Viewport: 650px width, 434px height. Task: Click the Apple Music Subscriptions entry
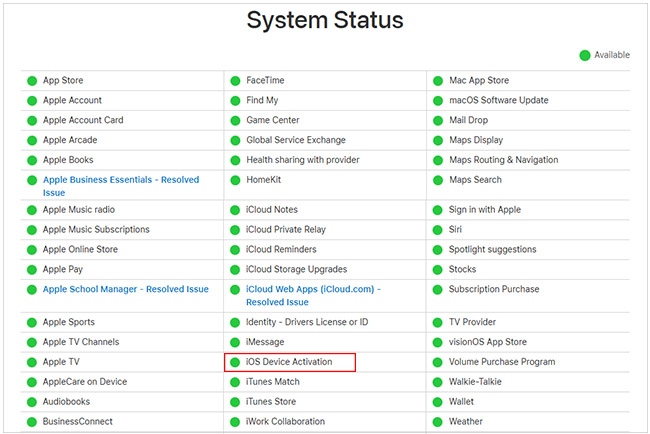point(96,230)
